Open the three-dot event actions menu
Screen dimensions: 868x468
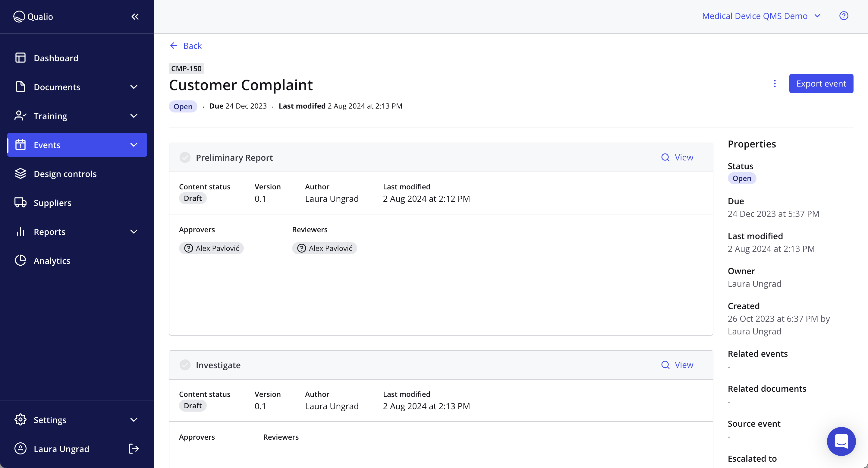click(x=775, y=83)
